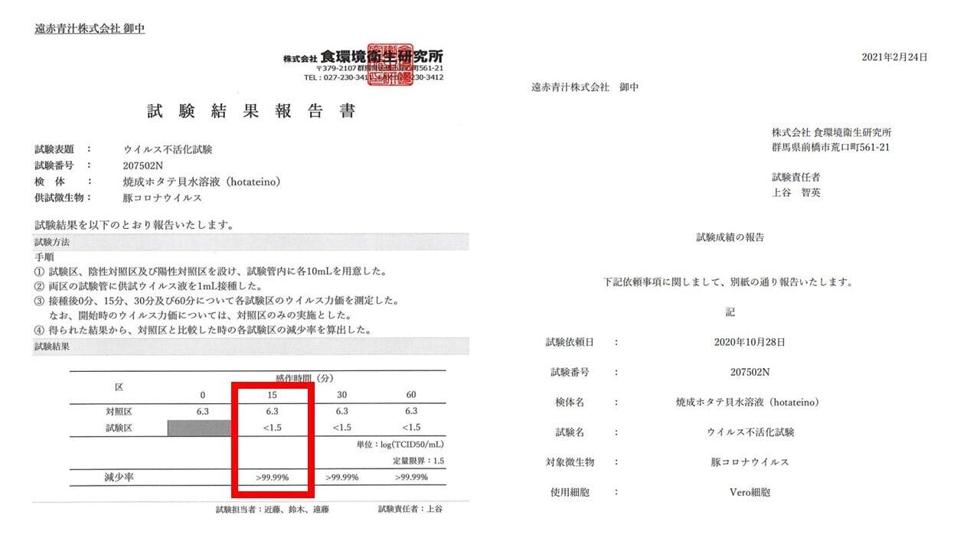The width and height of the screenshot is (980, 551).
Task: Click the 減少率 row label
Action: tap(119, 478)
